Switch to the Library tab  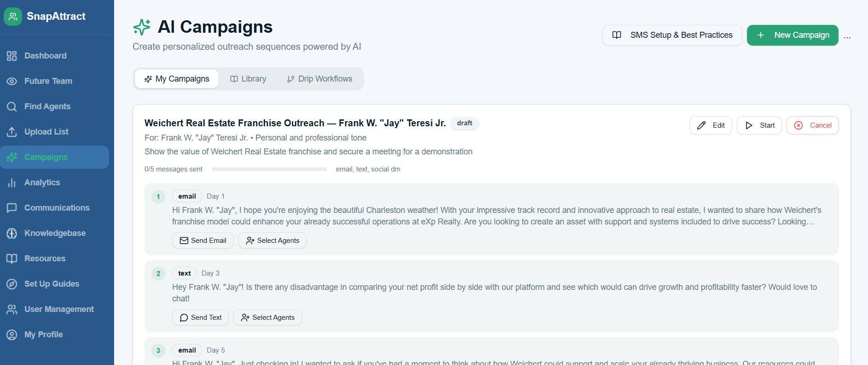248,79
